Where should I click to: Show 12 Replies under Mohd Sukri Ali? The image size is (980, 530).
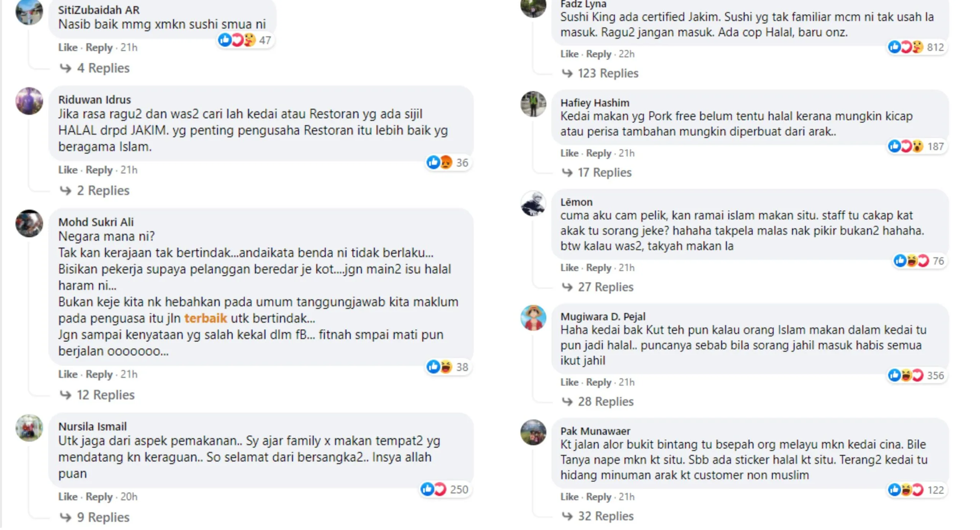[106, 395]
